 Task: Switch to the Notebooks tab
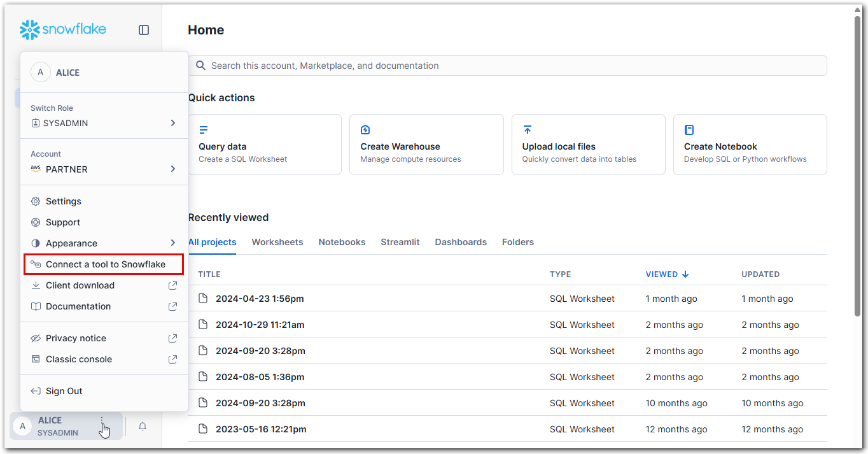(x=342, y=242)
